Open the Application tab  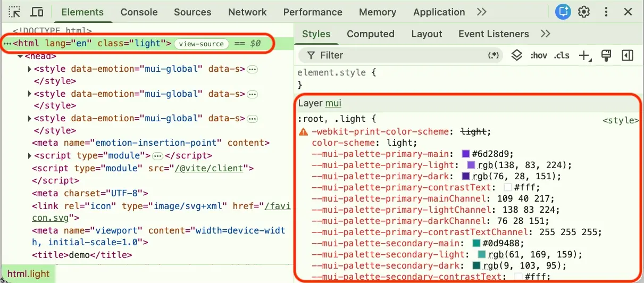pos(439,12)
